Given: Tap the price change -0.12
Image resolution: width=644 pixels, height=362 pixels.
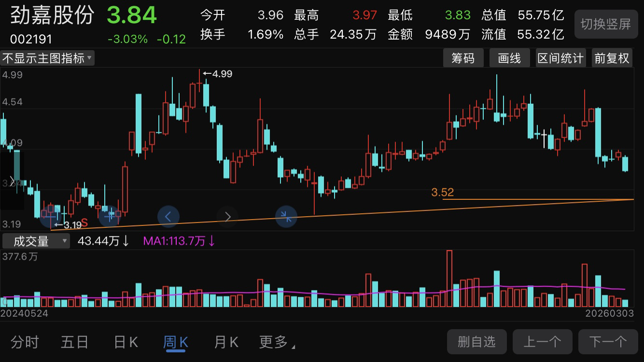Looking at the screenshot, I should (171, 39).
